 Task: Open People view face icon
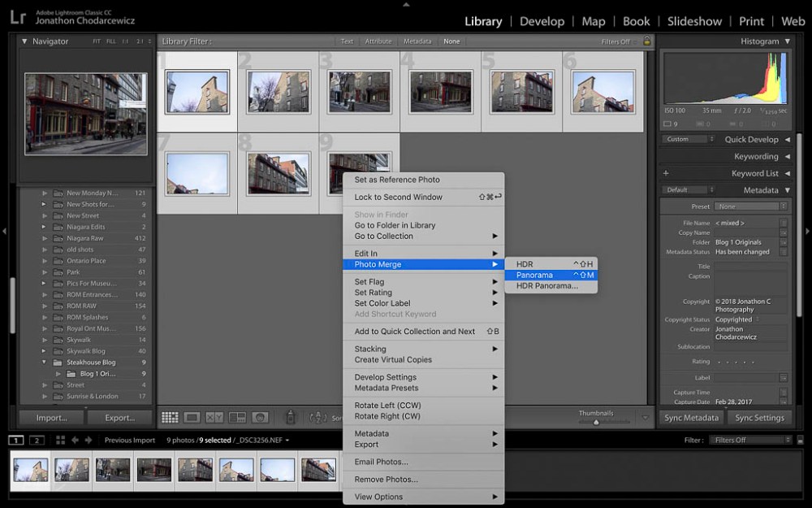click(x=260, y=418)
